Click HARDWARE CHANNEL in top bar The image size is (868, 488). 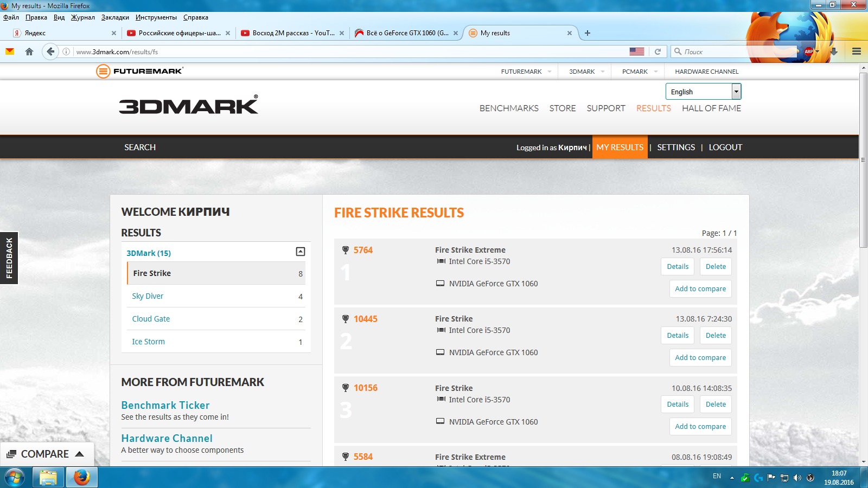706,72
